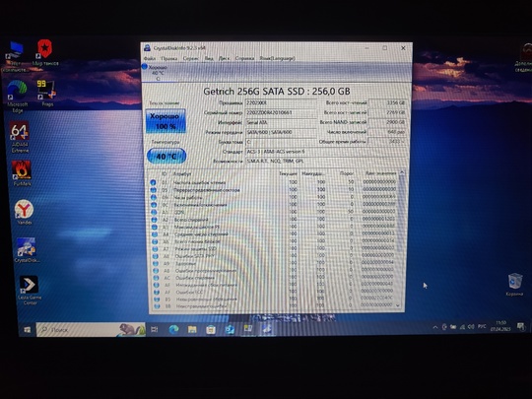Show hidden tray icons via the chevron
This screenshot has height=399, width=532.
(435, 327)
